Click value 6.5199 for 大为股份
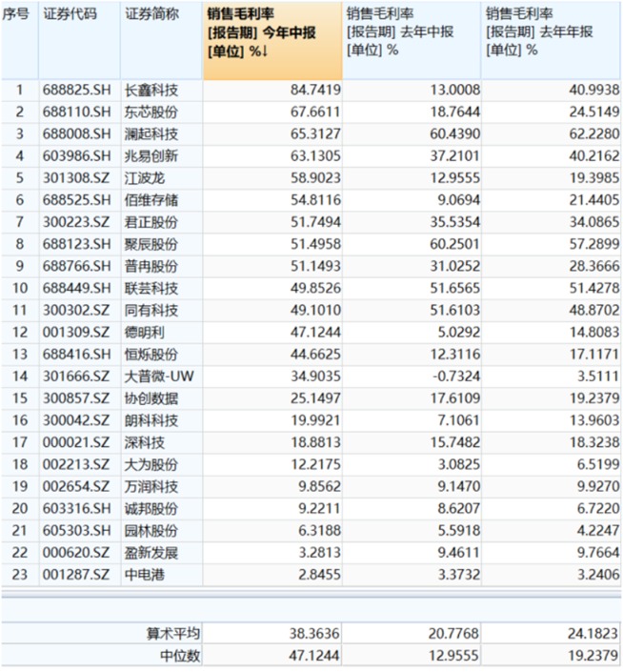This screenshot has height=672, width=623. (597, 464)
